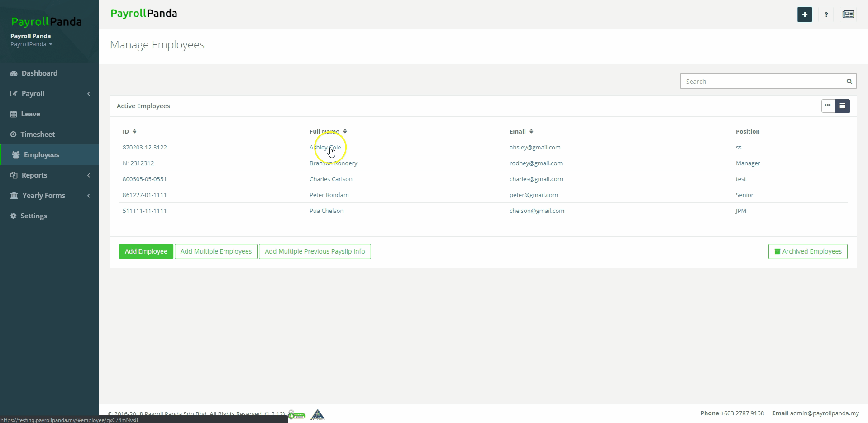Click the Manager position cell

pos(748,163)
